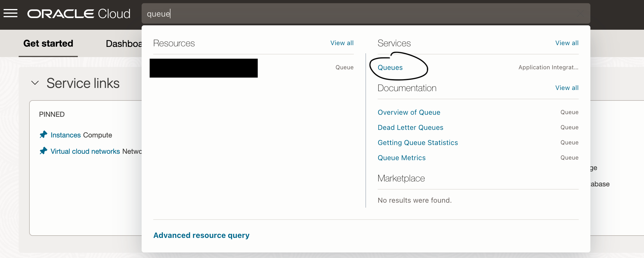Clear the search field with the X icon
644x258 pixels.
580,13
